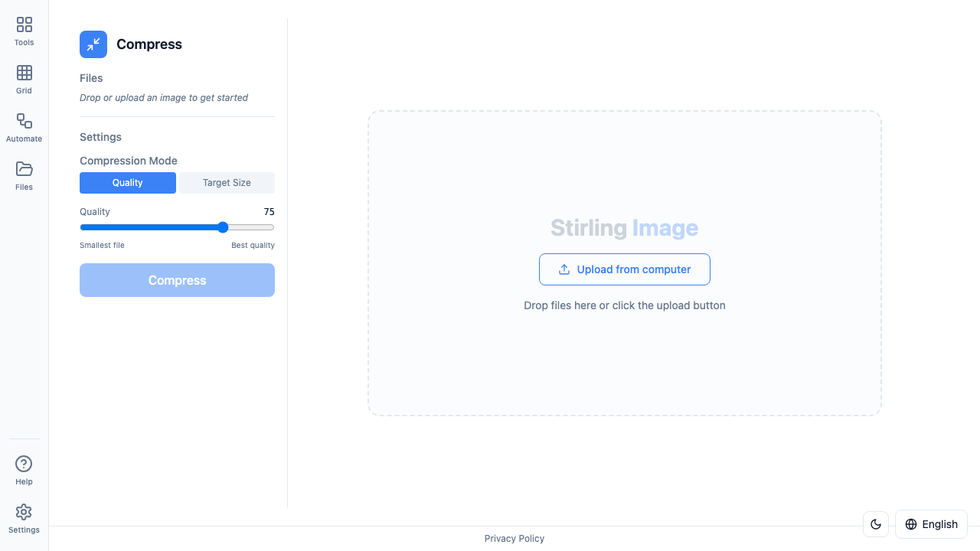Click the Settings section heading in the panel
Screen dimensions: 980x551
point(100,137)
